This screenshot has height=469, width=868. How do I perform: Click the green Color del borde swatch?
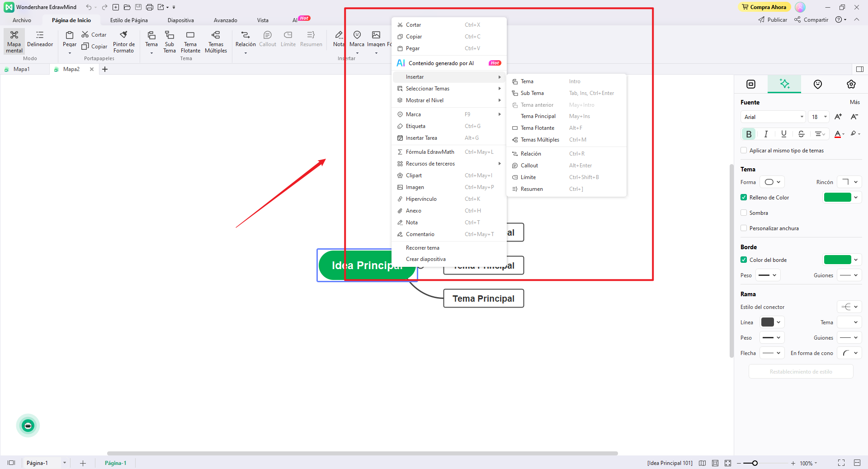pos(837,260)
